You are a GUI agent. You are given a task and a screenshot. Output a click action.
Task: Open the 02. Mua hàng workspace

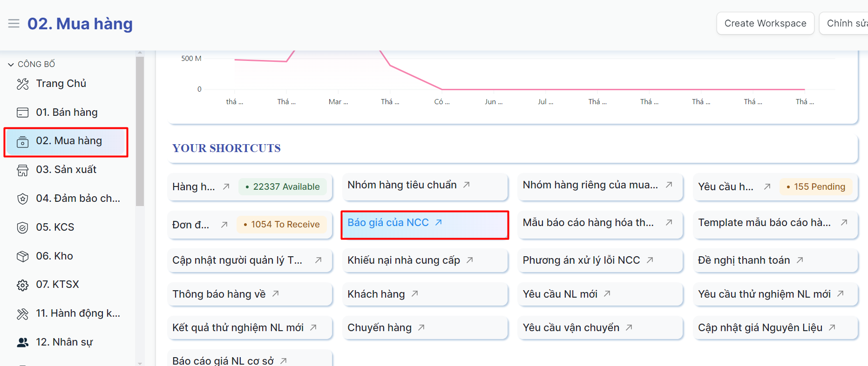[69, 141]
